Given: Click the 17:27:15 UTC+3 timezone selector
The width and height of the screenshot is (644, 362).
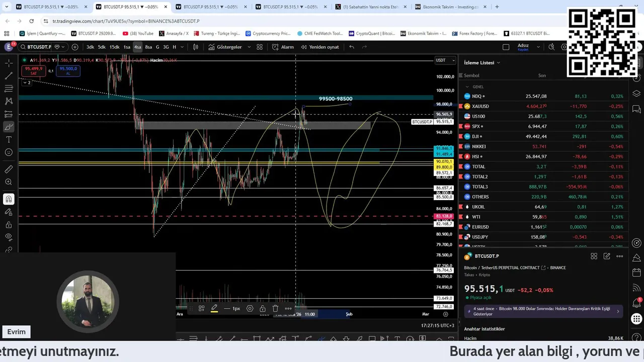Looking at the screenshot, I should coord(437,325).
